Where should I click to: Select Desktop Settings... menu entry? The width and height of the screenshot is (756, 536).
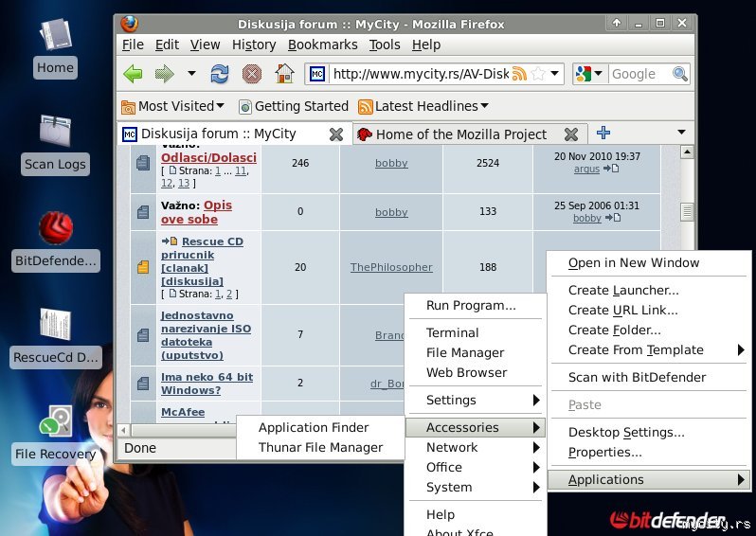coord(650,433)
